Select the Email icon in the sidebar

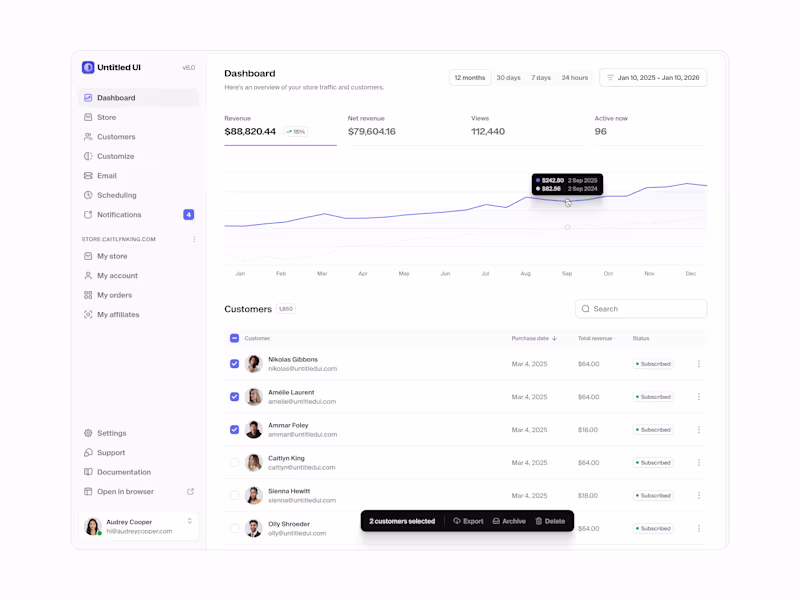tap(89, 175)
